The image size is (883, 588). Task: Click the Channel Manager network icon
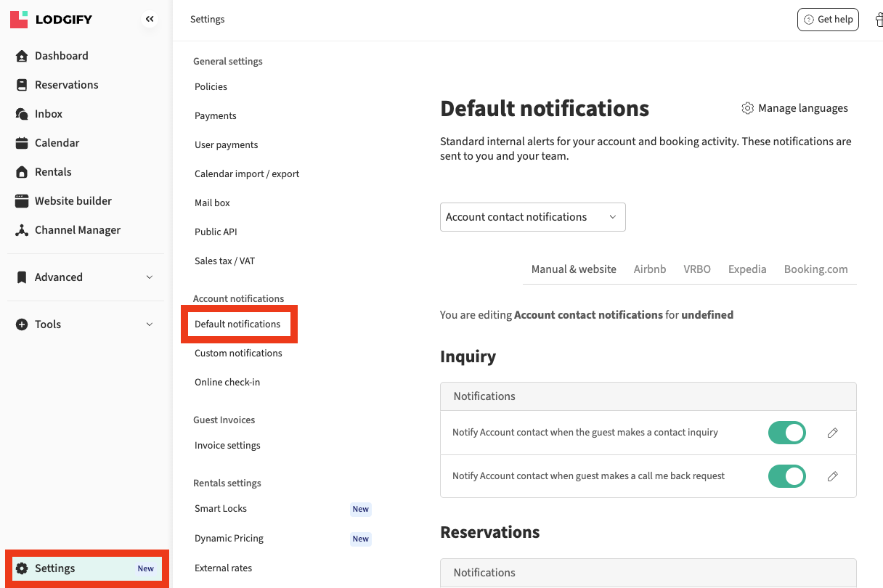(22, 230)
